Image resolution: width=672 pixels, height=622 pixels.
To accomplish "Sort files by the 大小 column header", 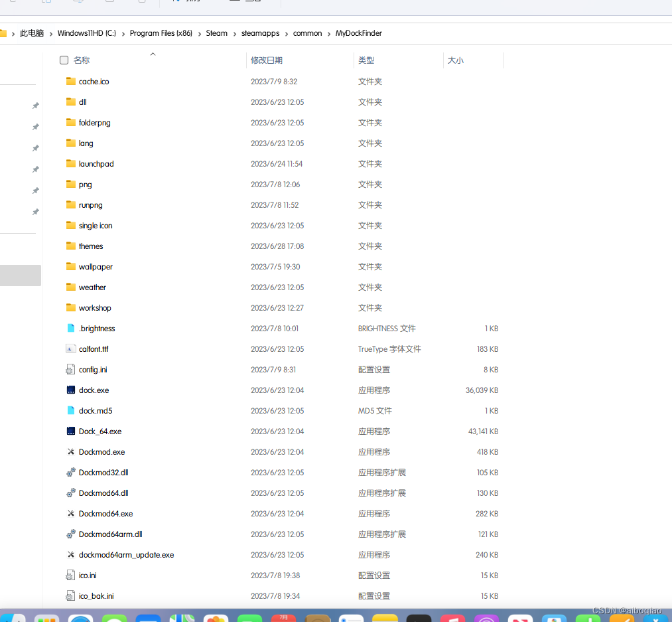I will tap(456, 60).
